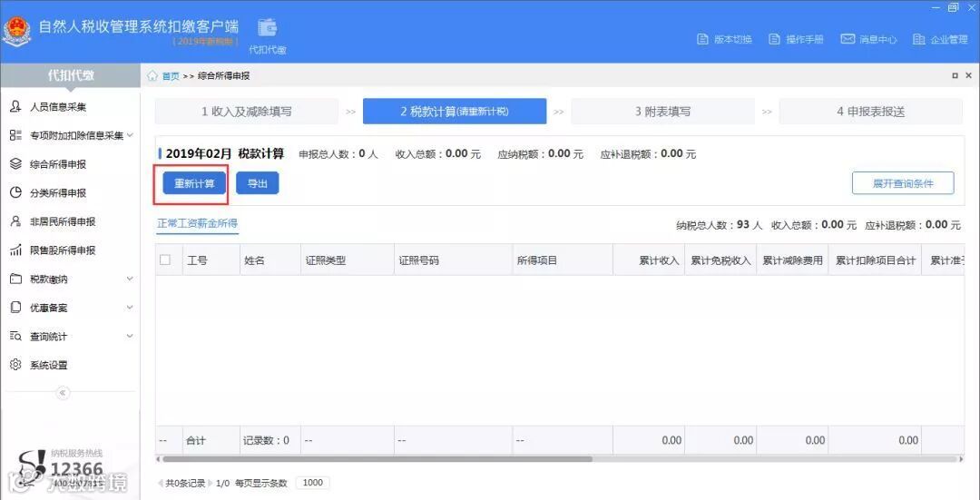Click the 代扣代缴 sidebar header
Screen dimensions: 980x500
coord(70,75)
